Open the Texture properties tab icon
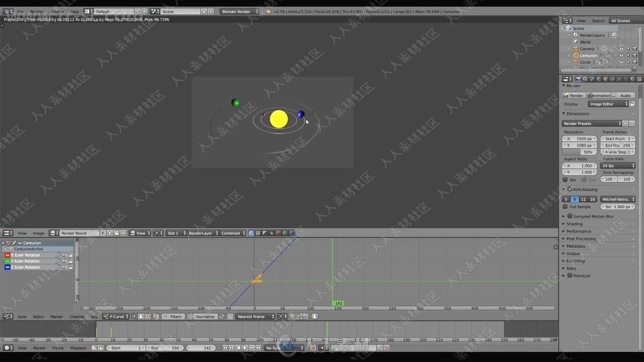 (x=639, y=79)
